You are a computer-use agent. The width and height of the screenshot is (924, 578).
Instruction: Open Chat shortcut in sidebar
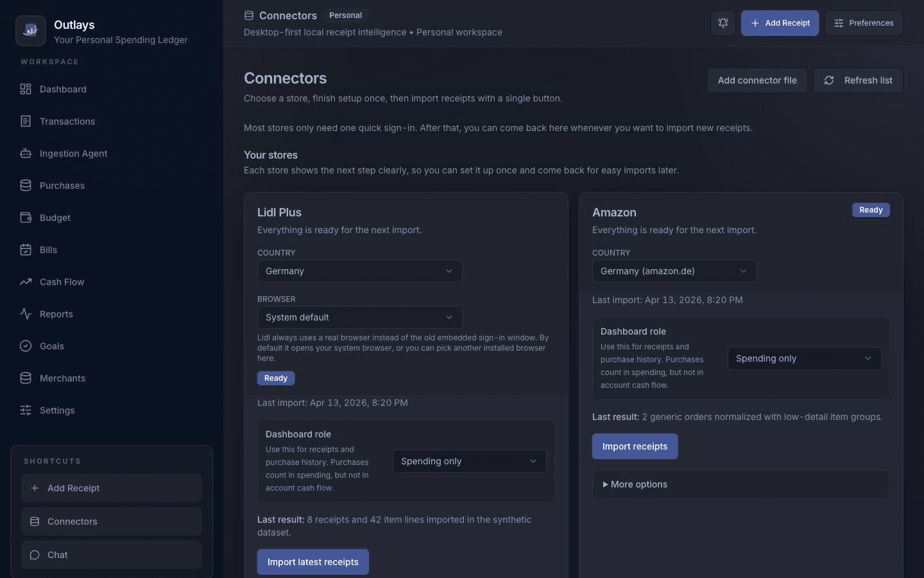coord(112,555)
